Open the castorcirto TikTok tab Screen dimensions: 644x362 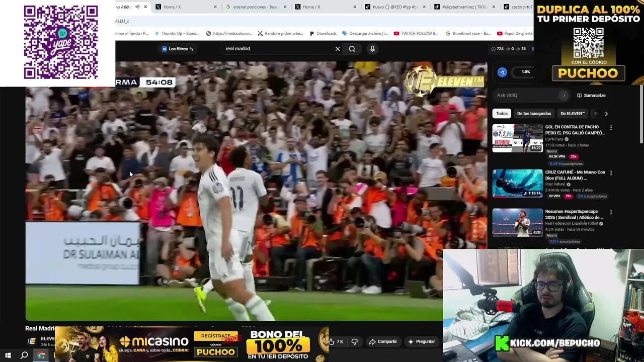pos(517,7)
